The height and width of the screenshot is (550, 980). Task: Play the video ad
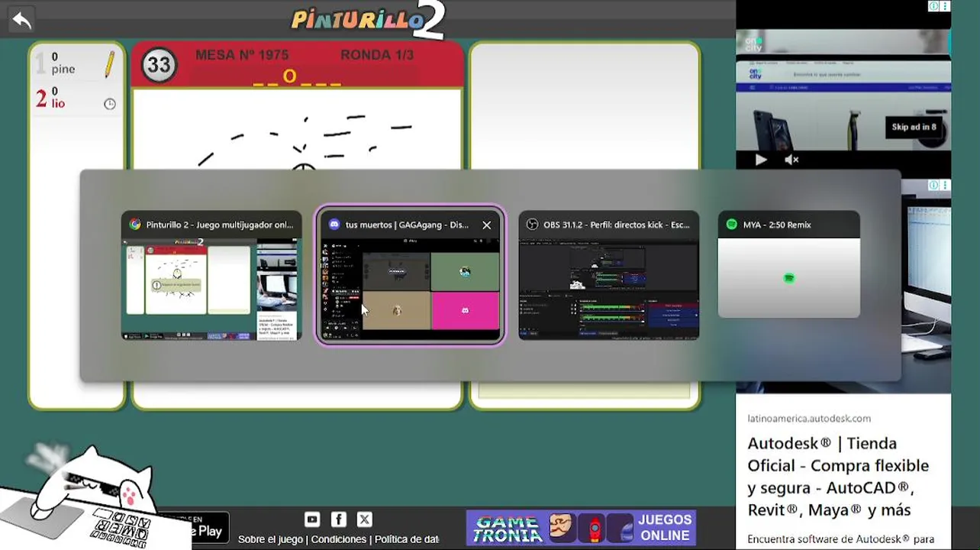(x=760, y=160)
